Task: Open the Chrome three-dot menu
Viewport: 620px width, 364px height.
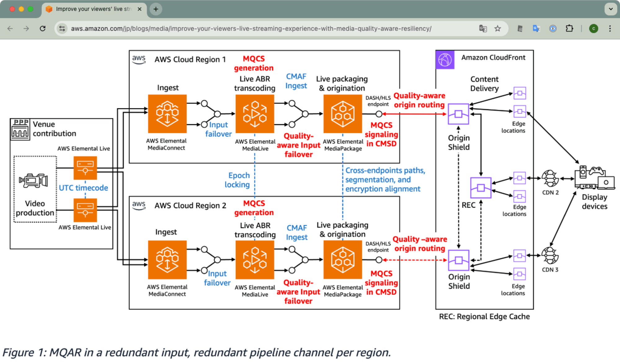Action: (610, 29)
